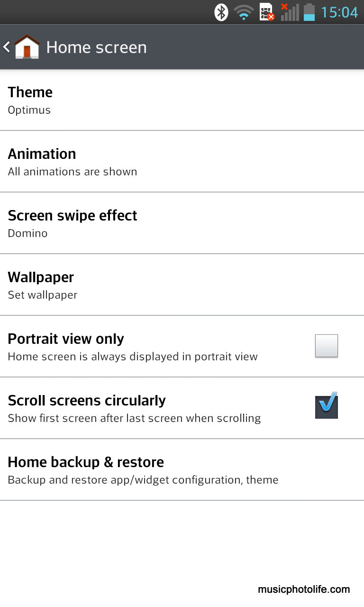Viewport: 364px width, 607px height.
Task: Tap the battery status icon
Action: coord(309,12)
